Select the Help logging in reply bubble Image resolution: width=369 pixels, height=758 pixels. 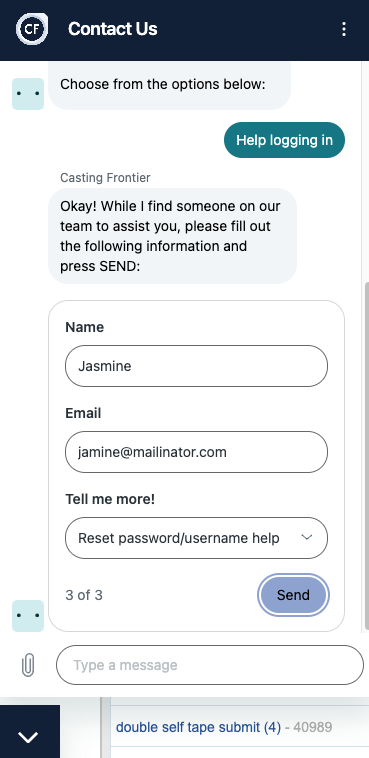[x=284, y=140]
